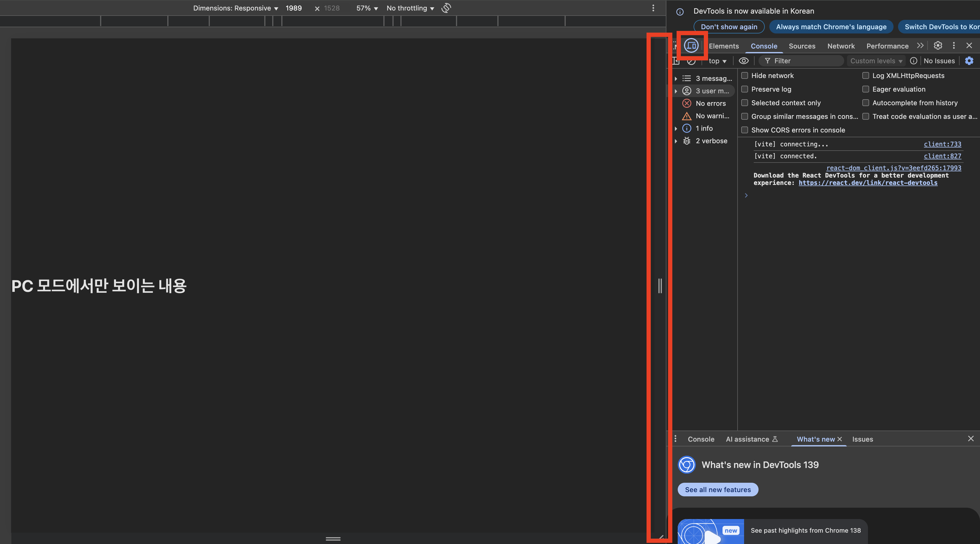The width and height of the screenshot is (980, 544).
Task: Click the viewport right edge resize handle
Action: coord(660,286)
